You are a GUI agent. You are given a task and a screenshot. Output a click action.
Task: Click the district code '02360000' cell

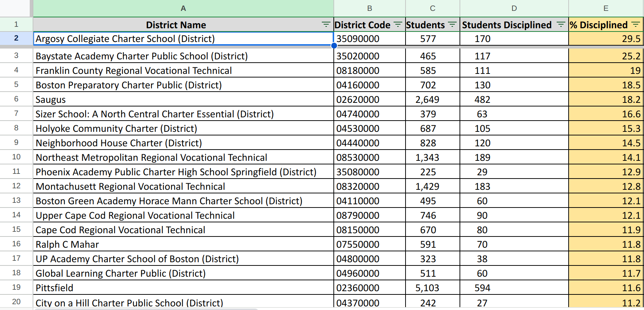pos(370,288)
